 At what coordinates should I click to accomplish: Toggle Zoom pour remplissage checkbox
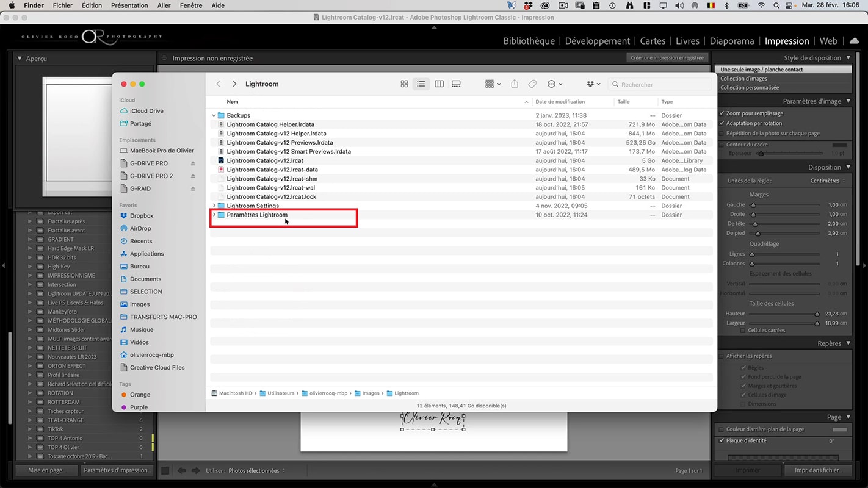click(722, 113)
